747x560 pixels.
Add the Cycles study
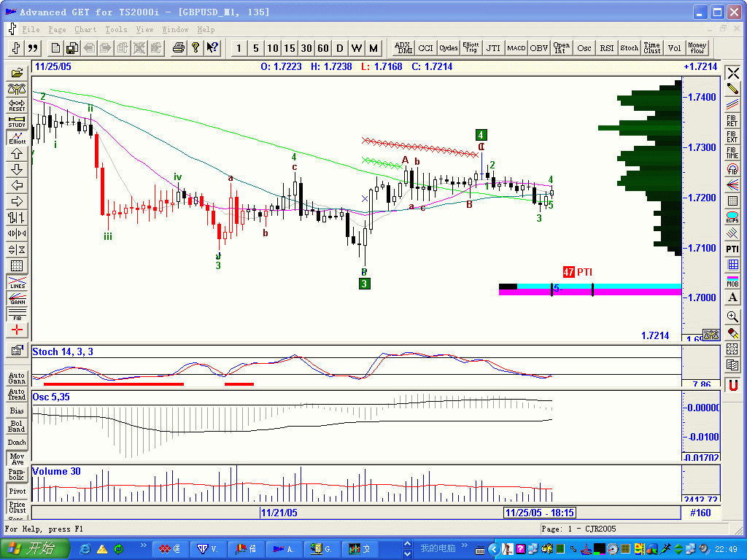pyautogui.click(x=449, y=47)
